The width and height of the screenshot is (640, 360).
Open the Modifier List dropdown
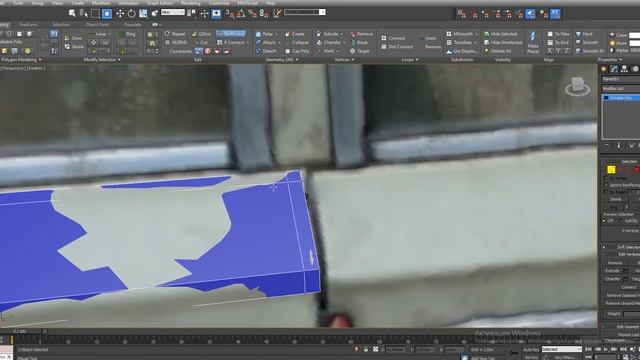(621, 89)
